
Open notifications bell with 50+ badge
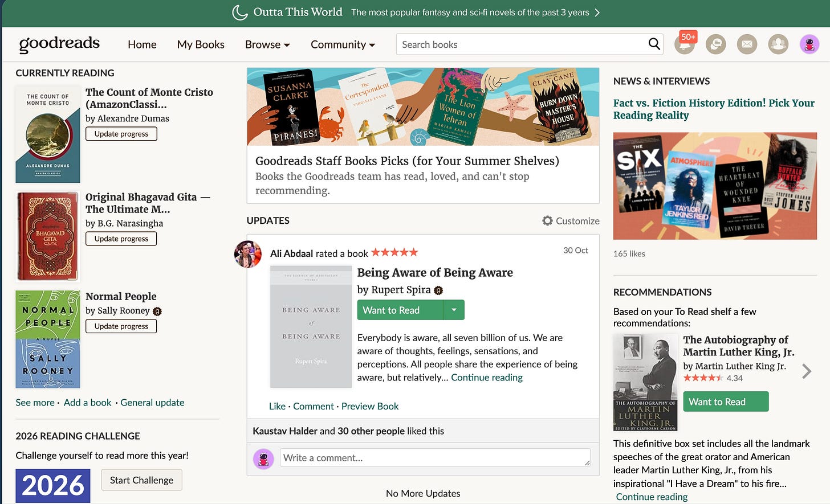point(685,43)
